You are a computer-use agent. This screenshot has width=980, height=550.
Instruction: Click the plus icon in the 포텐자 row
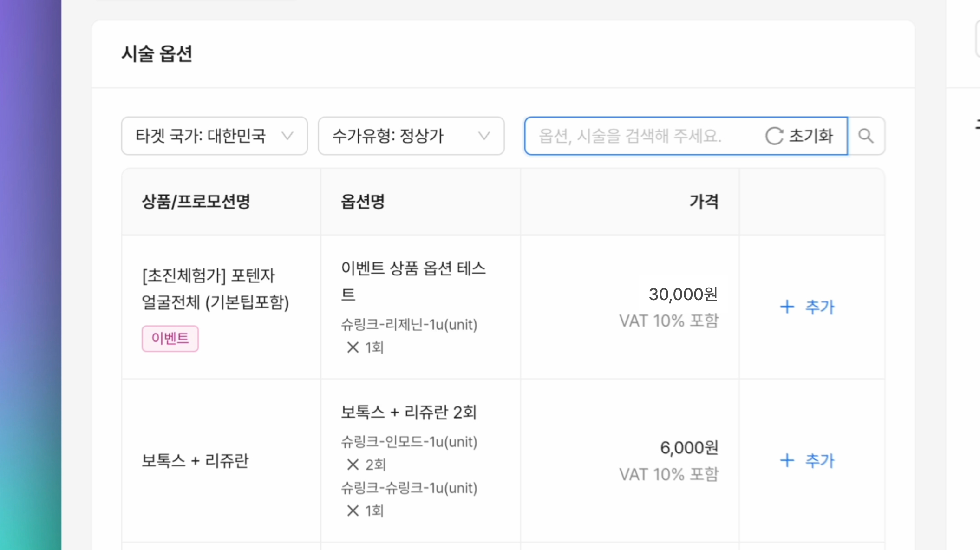(787, 307)
